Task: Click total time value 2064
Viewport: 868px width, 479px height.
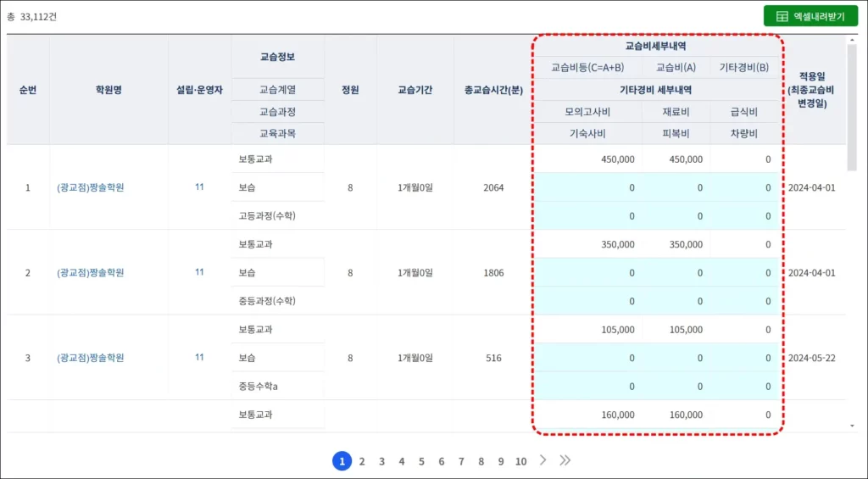Action: tap(493, 187)
